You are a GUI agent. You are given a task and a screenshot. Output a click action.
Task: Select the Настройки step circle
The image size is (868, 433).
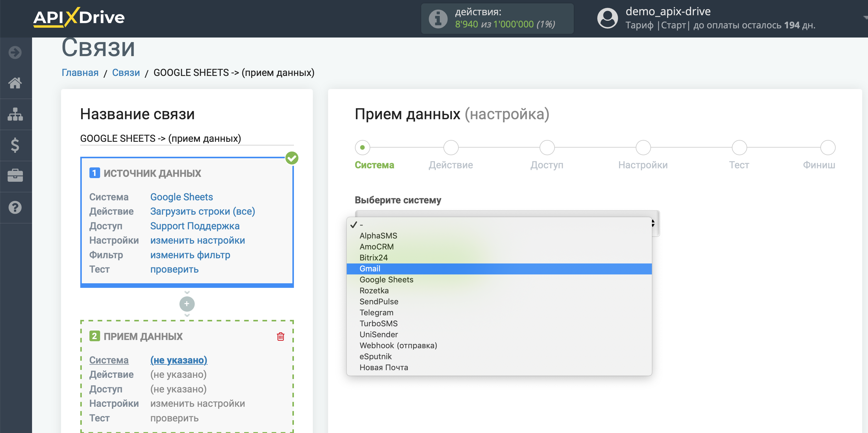(x=643, y=148)
